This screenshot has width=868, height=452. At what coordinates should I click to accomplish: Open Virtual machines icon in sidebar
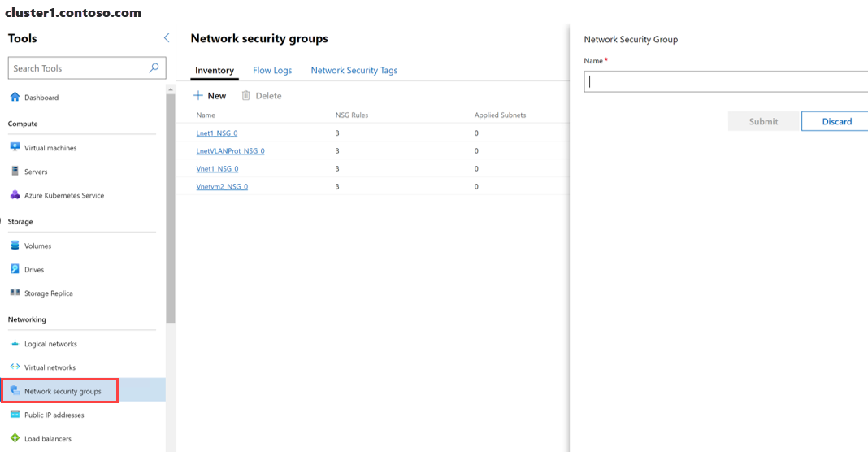[x=15, y=148]
